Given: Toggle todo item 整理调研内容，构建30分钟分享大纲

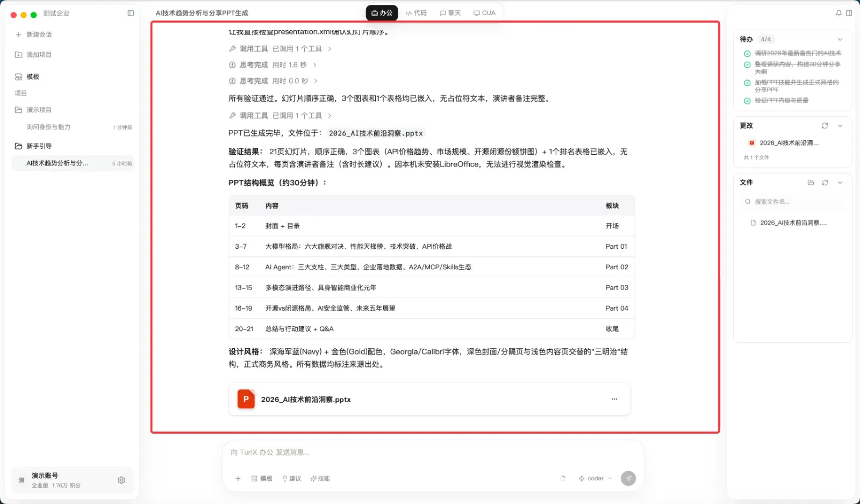Looking at the screenshot, I should click(x=747, y=65).
